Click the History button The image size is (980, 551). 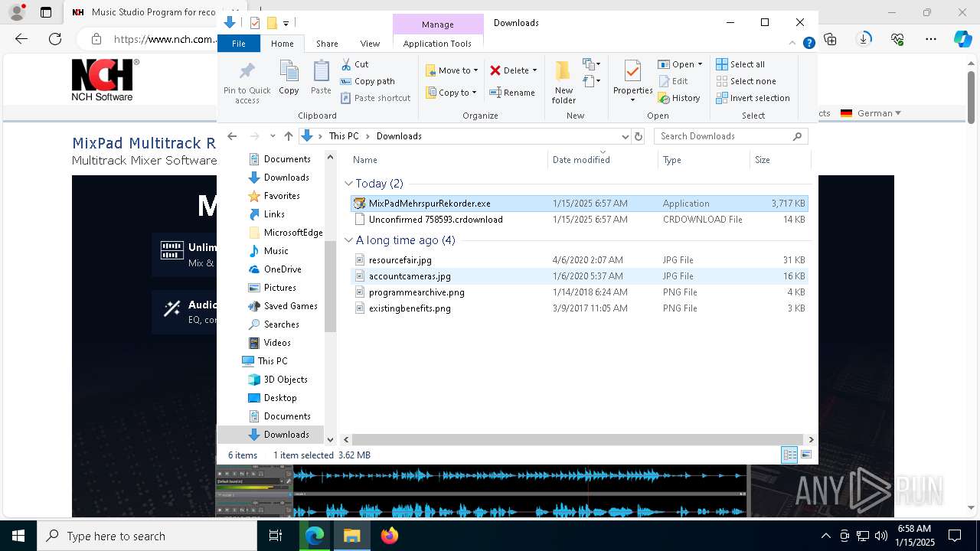(x=679, y=98)
